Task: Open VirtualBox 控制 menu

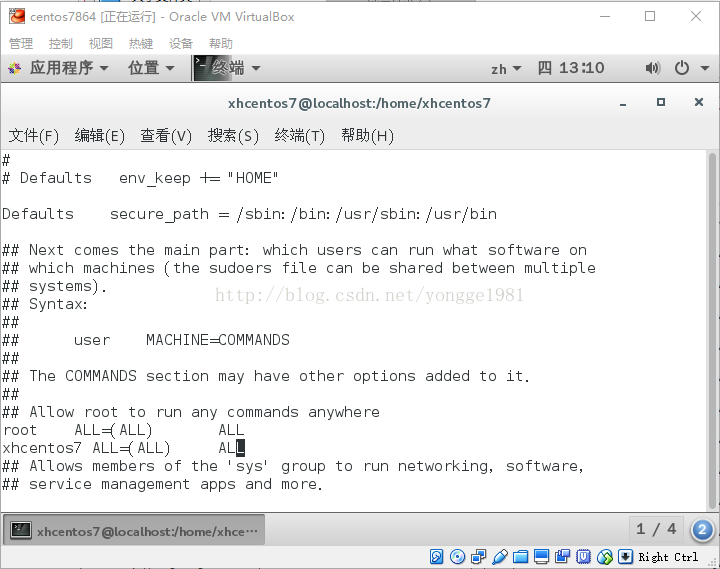Action: pyautogui.click(x=61, y=44)
